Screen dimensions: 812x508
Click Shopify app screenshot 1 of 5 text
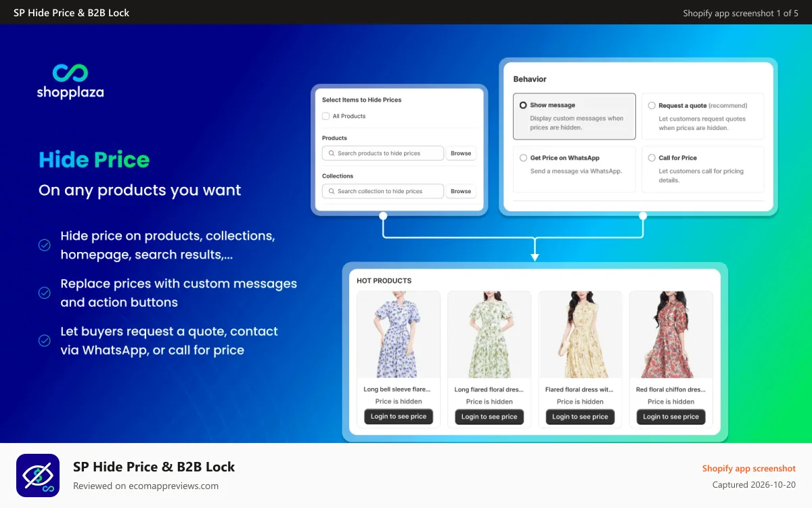pyautogui.click(x=741, y=13)
